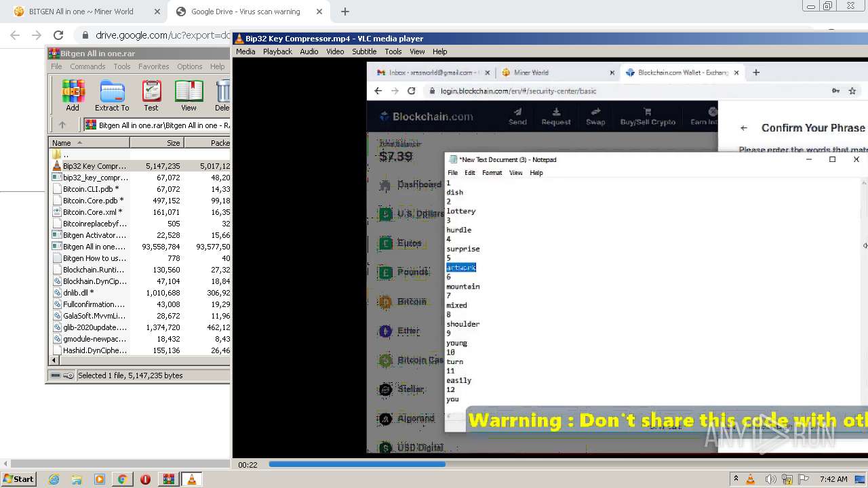Sort WinRAR list by Size column

click(x=157, y=143)
